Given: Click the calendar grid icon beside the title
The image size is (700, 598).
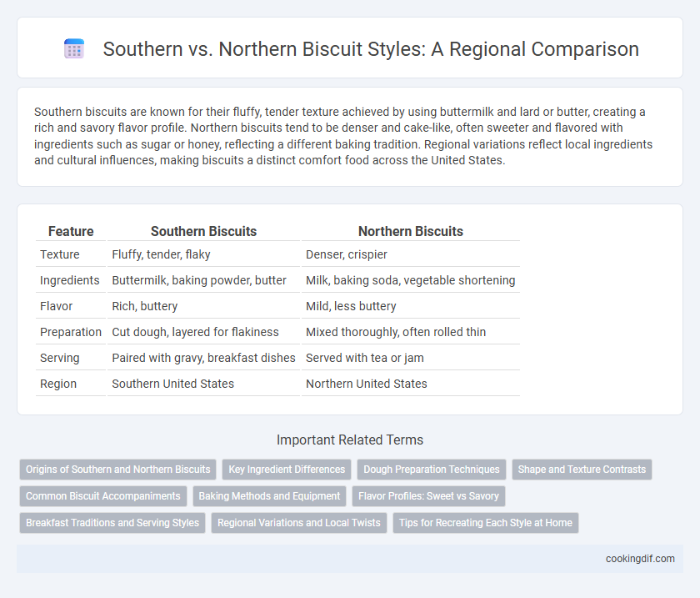Looking at the screenshot, I should (x=74, y=48).
